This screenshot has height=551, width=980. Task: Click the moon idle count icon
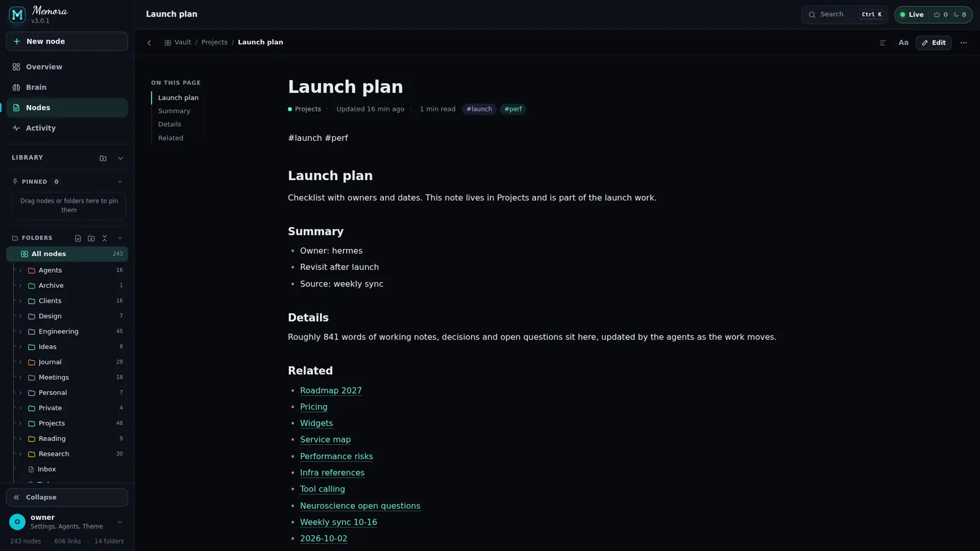(956, 15)
